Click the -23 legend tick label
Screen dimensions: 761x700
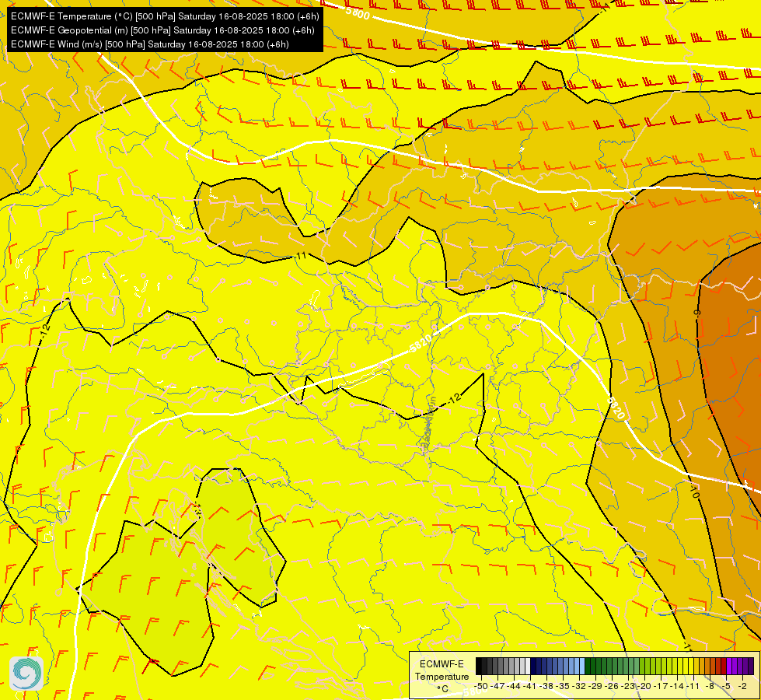coord(628,687)
